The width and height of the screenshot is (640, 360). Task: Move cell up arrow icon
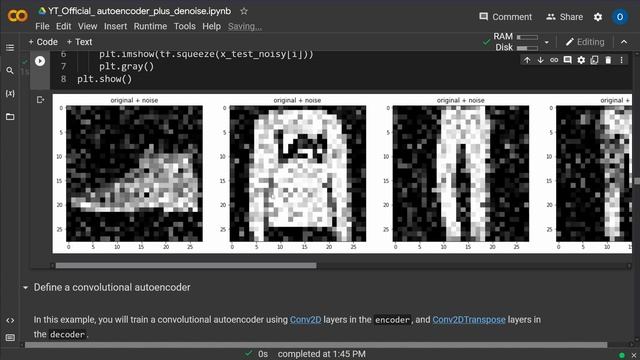click(527, 60)
